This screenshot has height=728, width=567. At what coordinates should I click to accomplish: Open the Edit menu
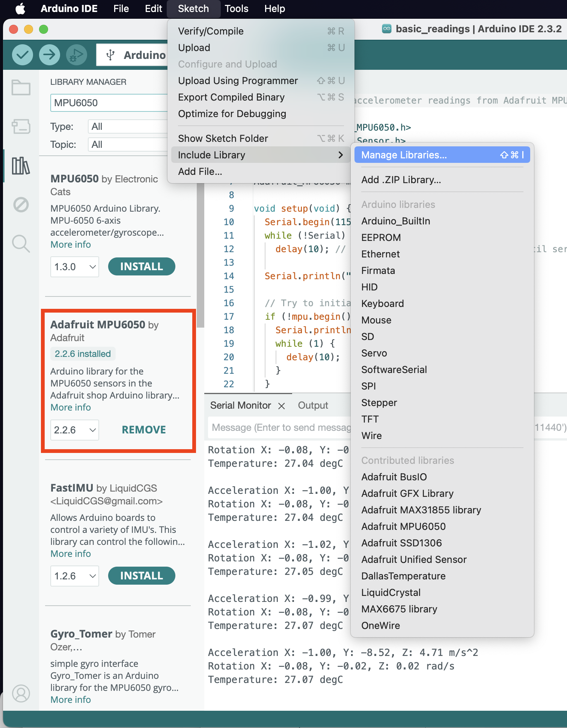click(x=154, y=9)
